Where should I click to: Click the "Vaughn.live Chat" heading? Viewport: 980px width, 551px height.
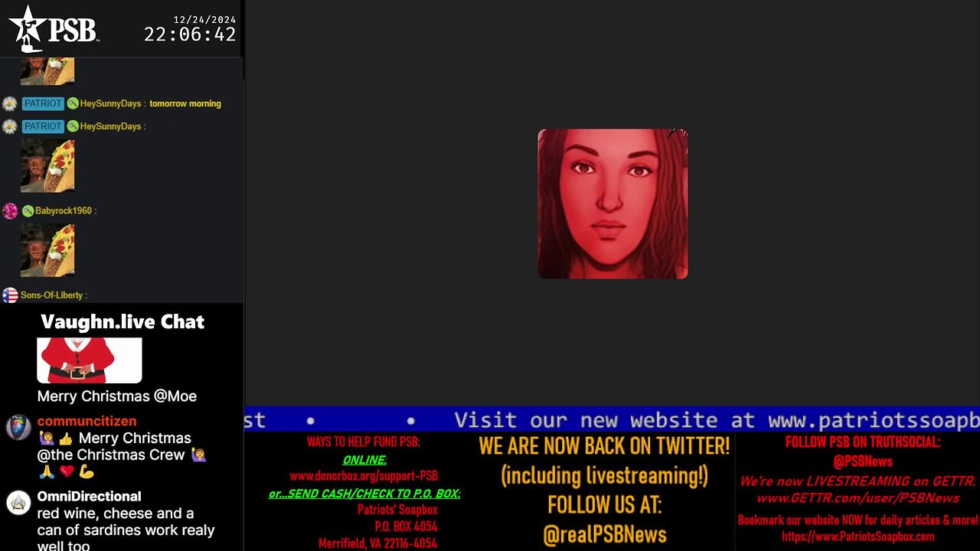click(122, 321)
